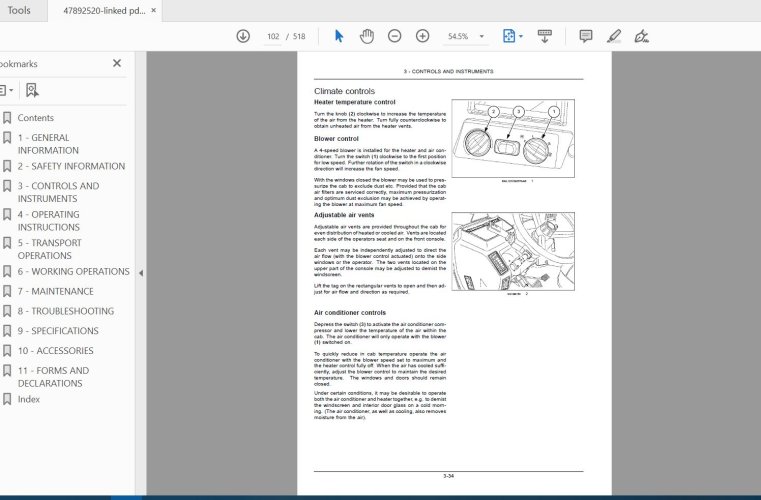
Task: Click the page footer number 3-34
Action: 448,476
